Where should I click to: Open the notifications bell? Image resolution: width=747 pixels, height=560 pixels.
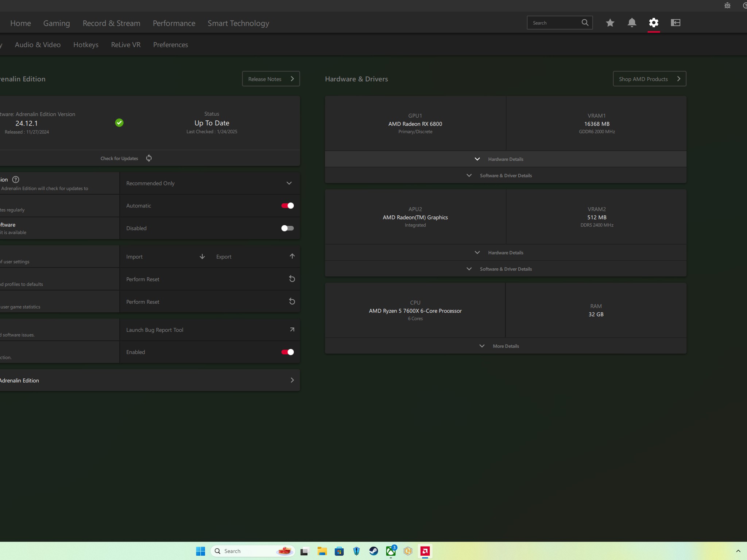point(632,23)
